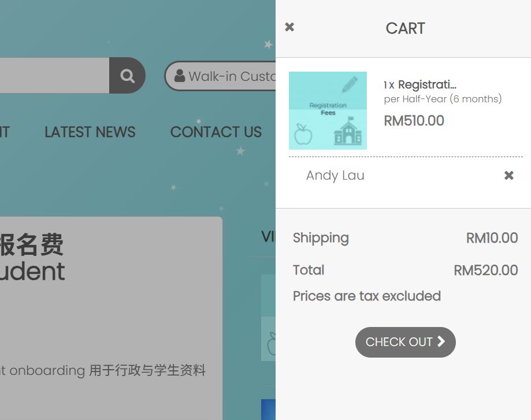
Task: Click the per Half-Year (6 months) variant text
Action: pos(443,99)
